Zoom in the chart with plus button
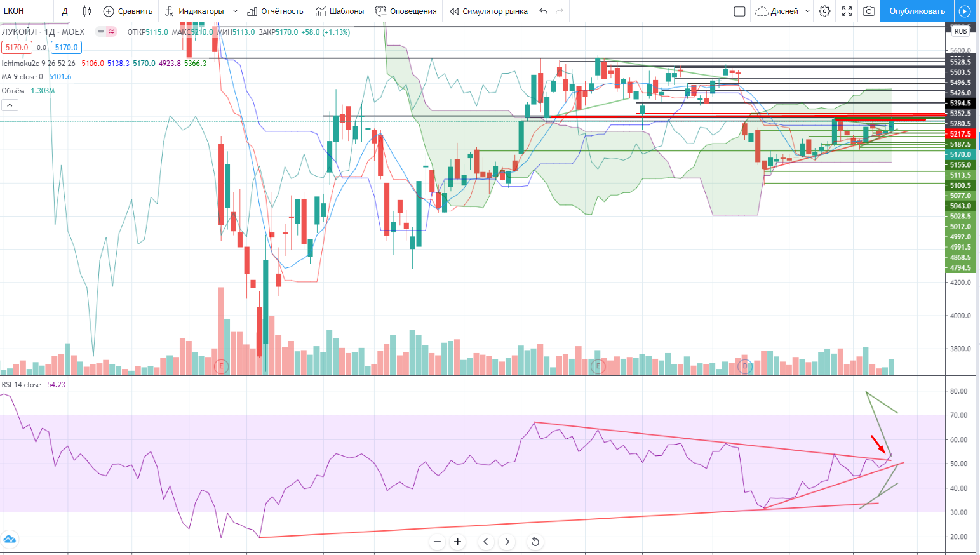This screenshot has width=980, height=555. pyautogui.click(x=457, y=542)
